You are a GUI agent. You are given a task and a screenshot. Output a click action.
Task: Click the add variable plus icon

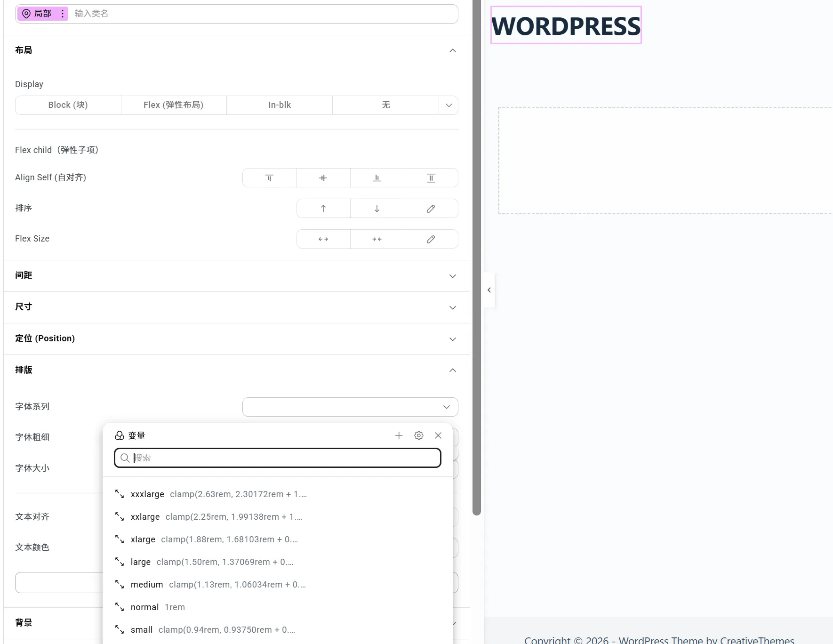[x=399, y=435]
